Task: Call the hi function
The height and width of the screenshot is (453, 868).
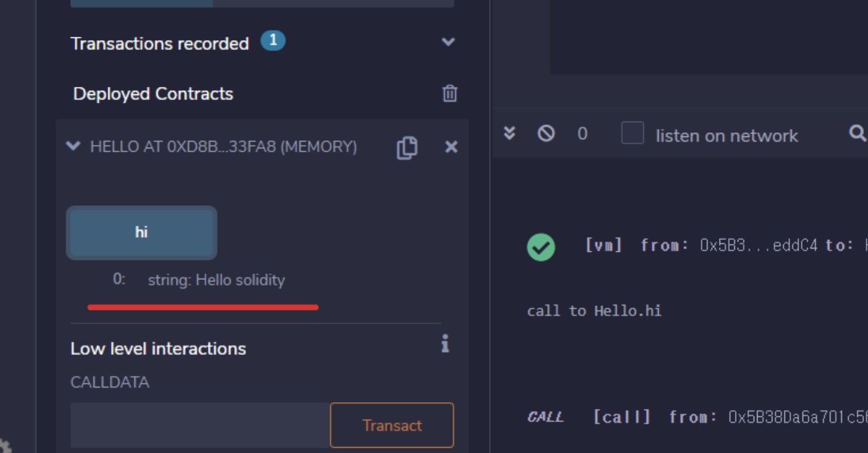Action: pos(142,233)
